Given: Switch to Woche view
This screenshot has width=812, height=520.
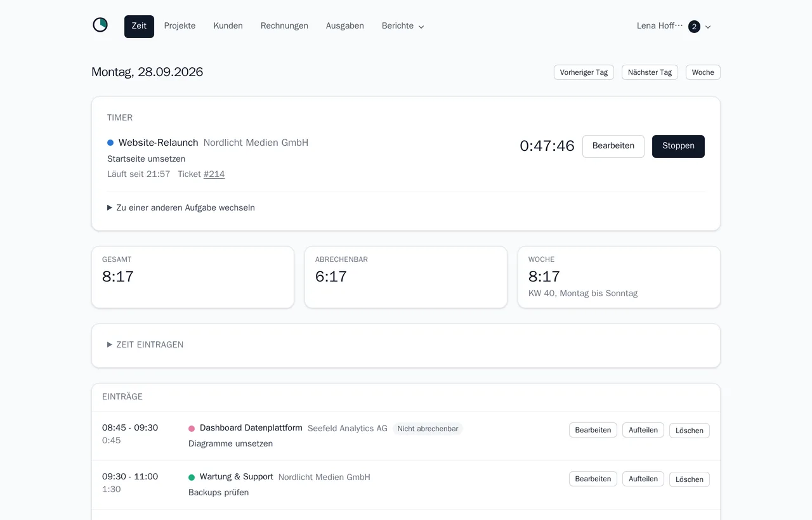Looking at the screenshot, I should point(703,72).
